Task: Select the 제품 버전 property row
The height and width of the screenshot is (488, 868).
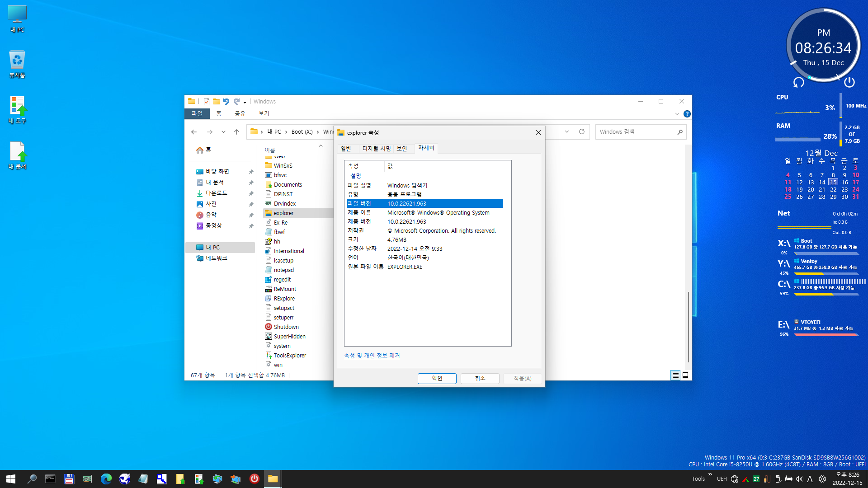Action: [425, 222]
